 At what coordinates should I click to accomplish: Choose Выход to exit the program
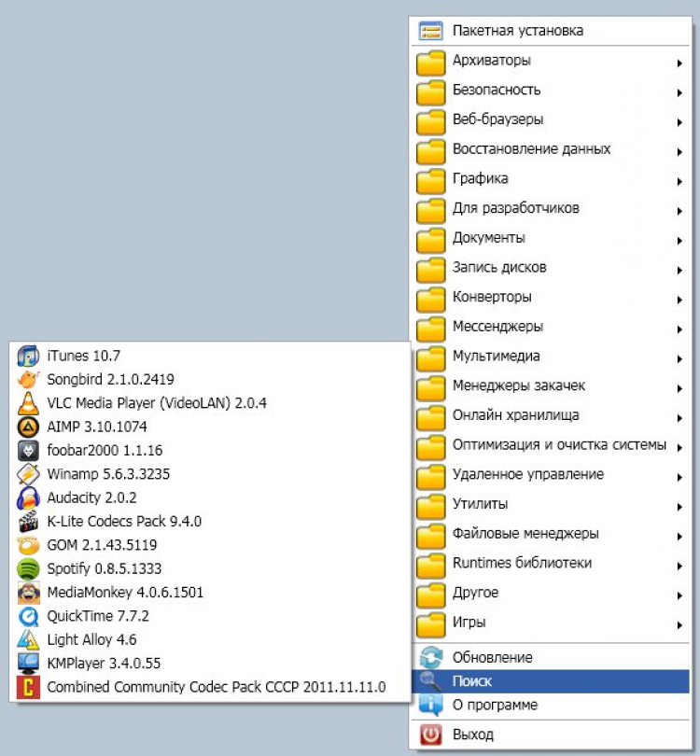point(551,735)
